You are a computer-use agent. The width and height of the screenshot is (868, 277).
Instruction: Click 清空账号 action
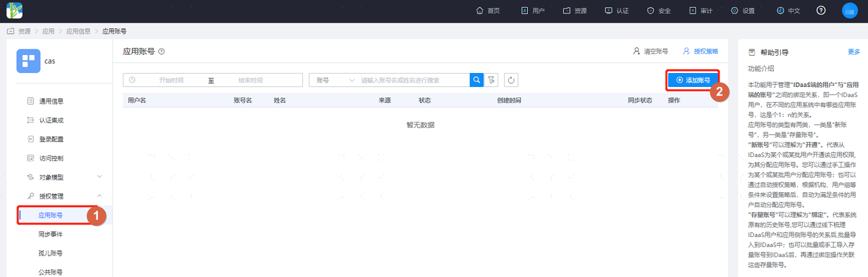[650, 52]
